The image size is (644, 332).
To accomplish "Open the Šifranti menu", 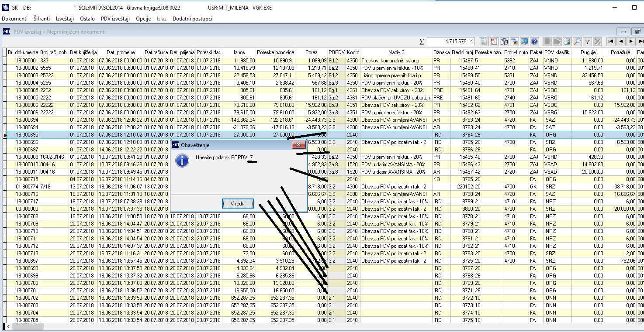I will pyautogui.click(x=41, y=19).
